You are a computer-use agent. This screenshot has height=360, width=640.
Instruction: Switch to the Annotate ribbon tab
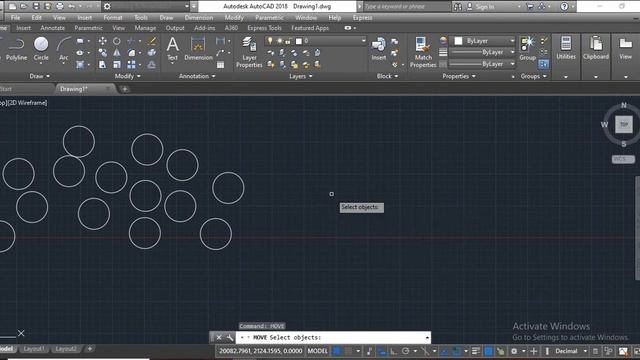coord(53,28)
